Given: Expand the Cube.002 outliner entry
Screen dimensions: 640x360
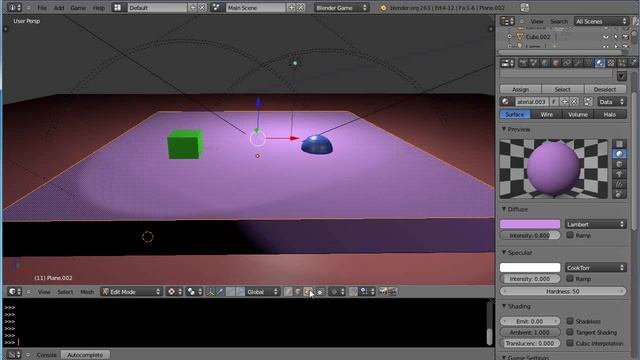Looking at the screenshot, I should 509,37.
